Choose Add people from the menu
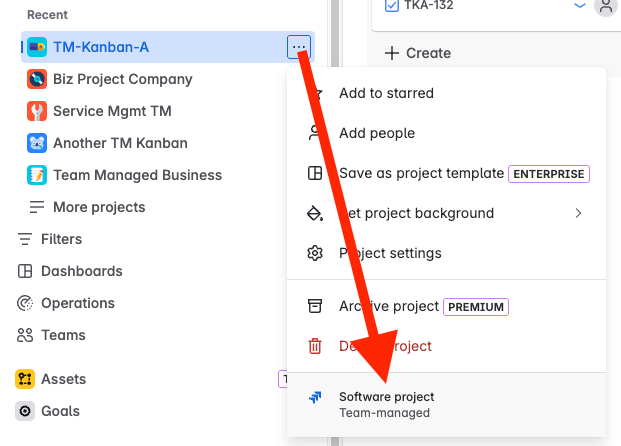Screen dimensions: 621x446 446,133
